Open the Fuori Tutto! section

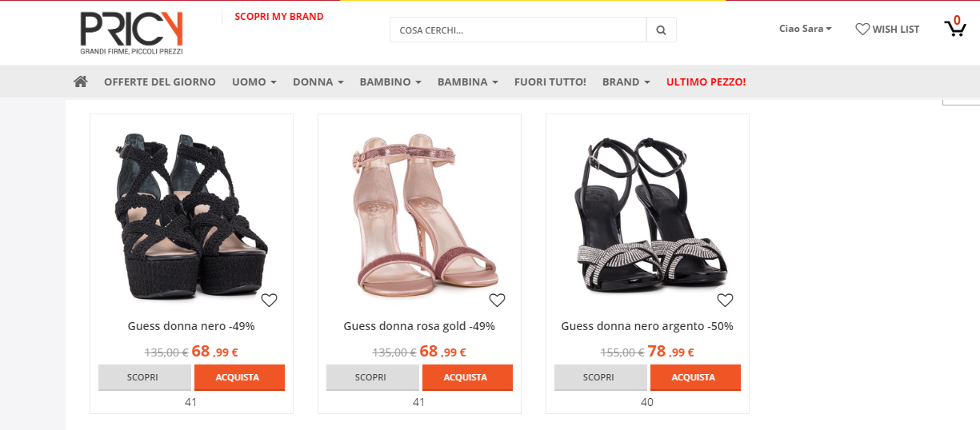(x=550, y=82)
